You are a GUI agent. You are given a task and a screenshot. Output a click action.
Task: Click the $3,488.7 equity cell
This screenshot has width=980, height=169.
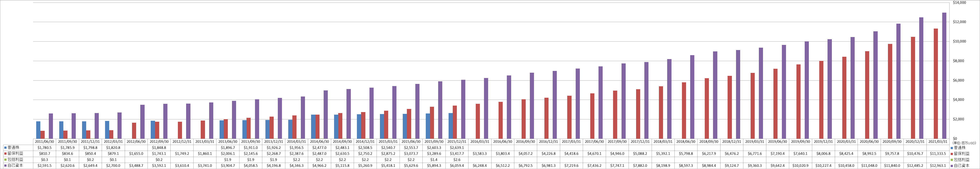coord(136,166)
